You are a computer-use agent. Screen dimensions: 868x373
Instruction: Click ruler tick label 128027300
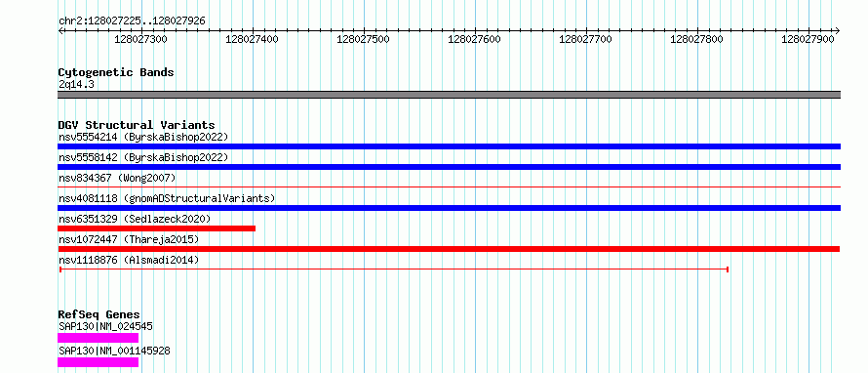tap(140, 39)
